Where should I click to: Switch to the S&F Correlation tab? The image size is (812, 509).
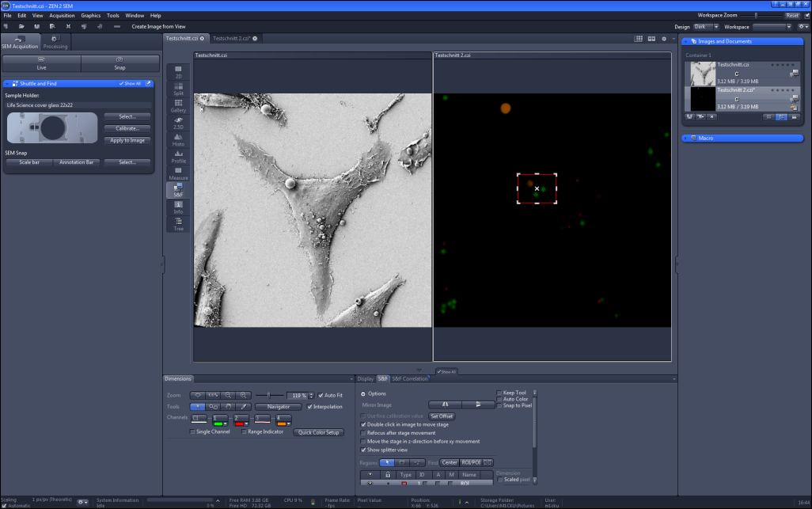coord(410,378)
